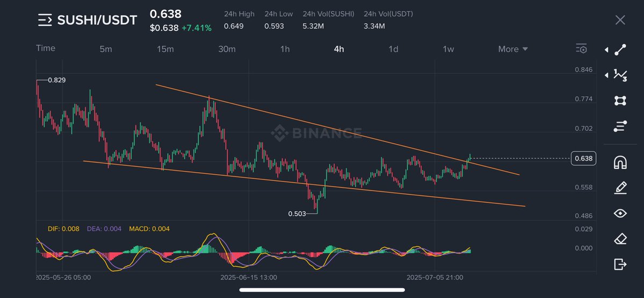
Task: Select the 4h timeframe
Action: pyautogui.click(x=339, y=49)
